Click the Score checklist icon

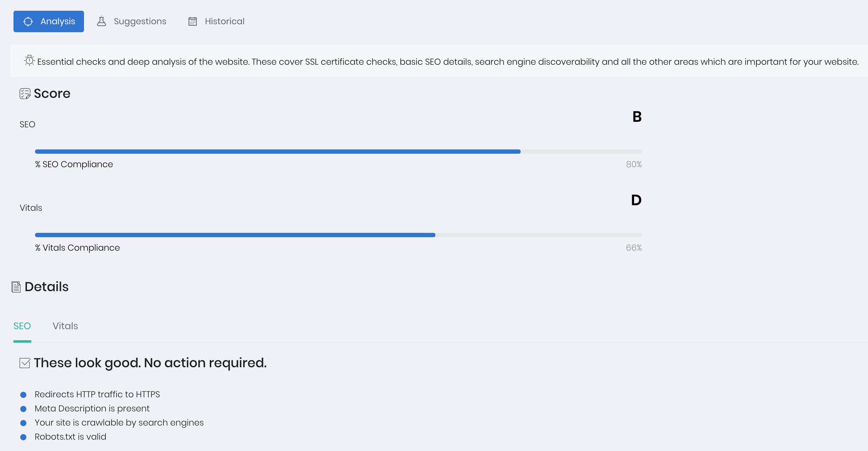(x=25, y=94)
